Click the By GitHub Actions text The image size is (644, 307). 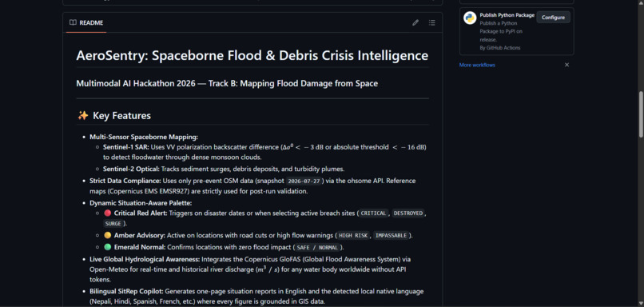coord(500,48)
